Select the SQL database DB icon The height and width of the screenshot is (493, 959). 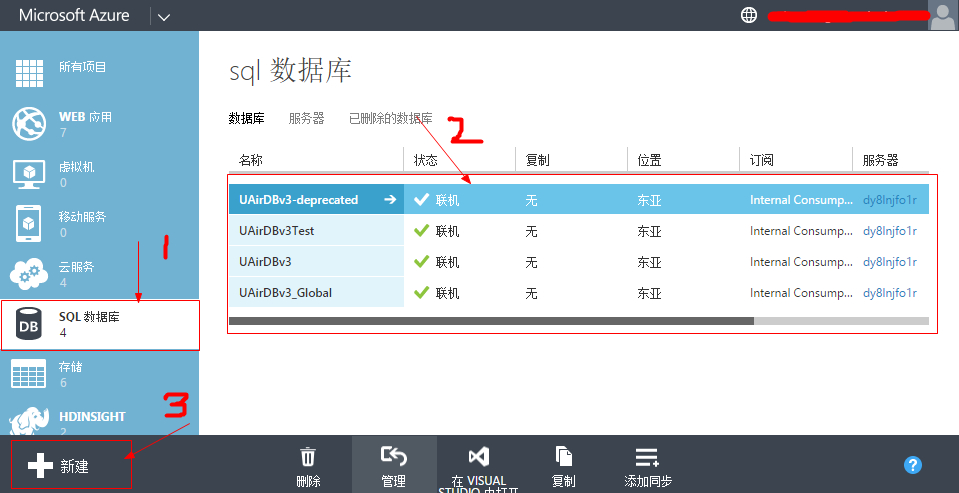click(29, 325)
